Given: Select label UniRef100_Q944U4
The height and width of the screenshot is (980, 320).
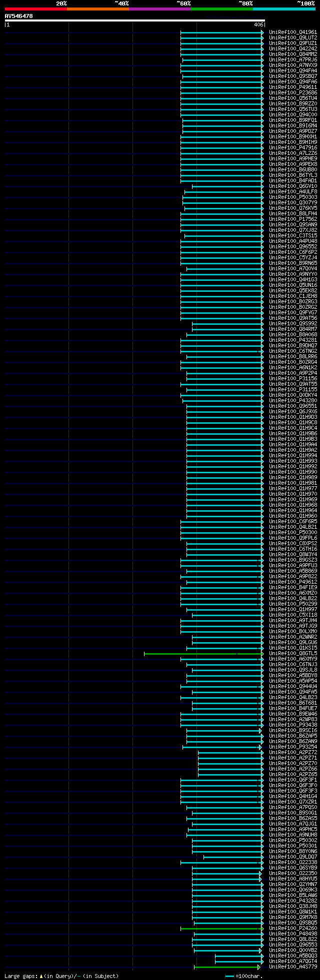Looking at the screenshot, I should [293, 686].
